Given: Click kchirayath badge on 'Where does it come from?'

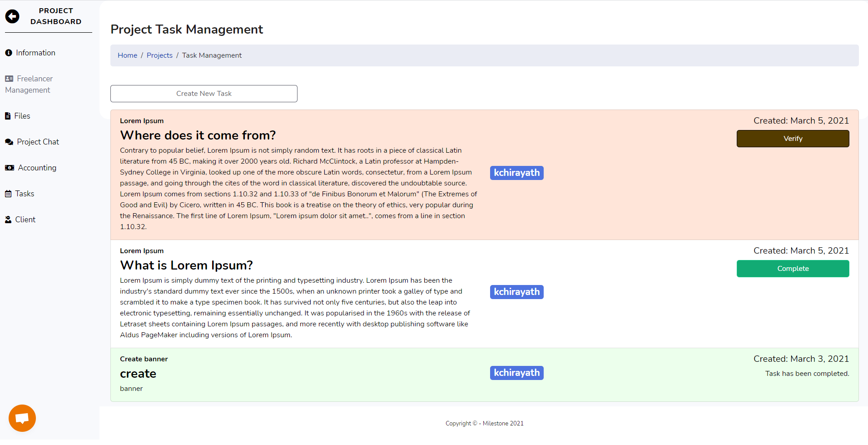Looking at the screenshot, I should tap(516, 173).
